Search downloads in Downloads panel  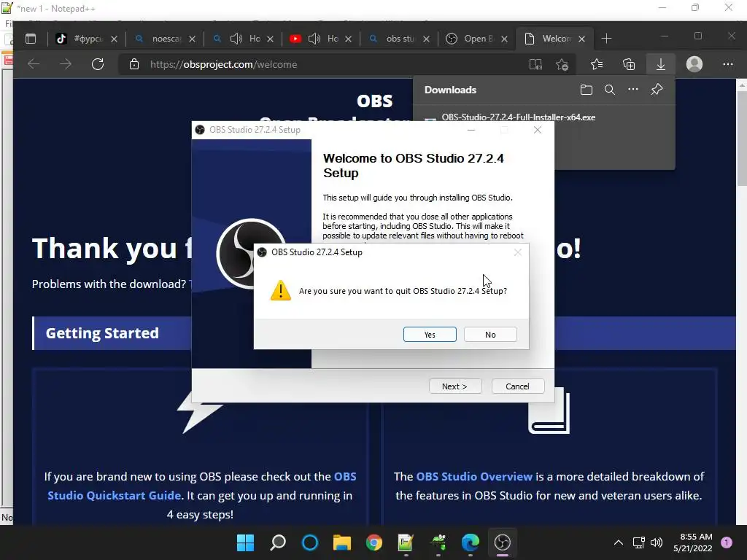[x=610, y=90]
